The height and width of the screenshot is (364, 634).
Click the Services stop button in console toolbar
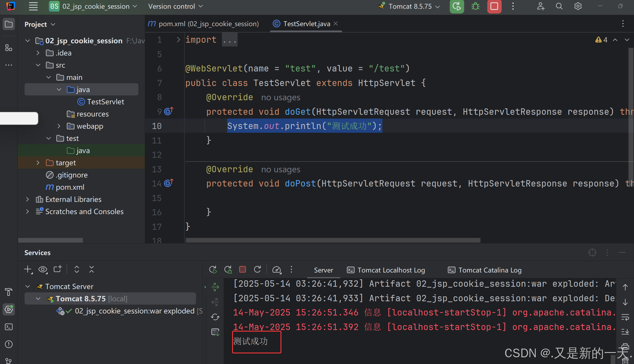point(243,270)
